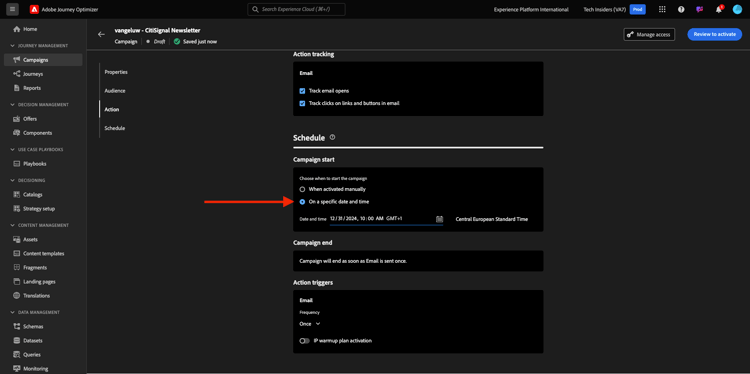750x374 pixels.
Task: Click the Central European Standard Time label
Action: (492, 219)
